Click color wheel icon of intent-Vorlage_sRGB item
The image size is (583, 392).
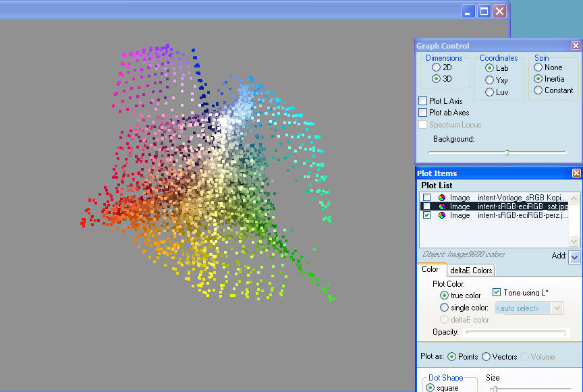441,198
